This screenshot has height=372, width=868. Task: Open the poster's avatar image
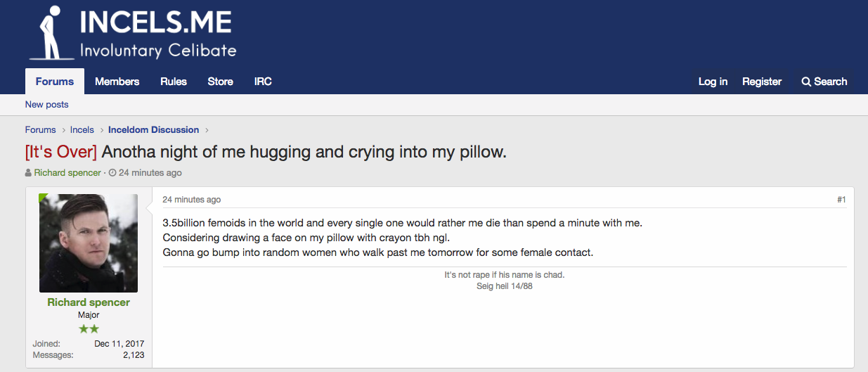pos(89,243)
